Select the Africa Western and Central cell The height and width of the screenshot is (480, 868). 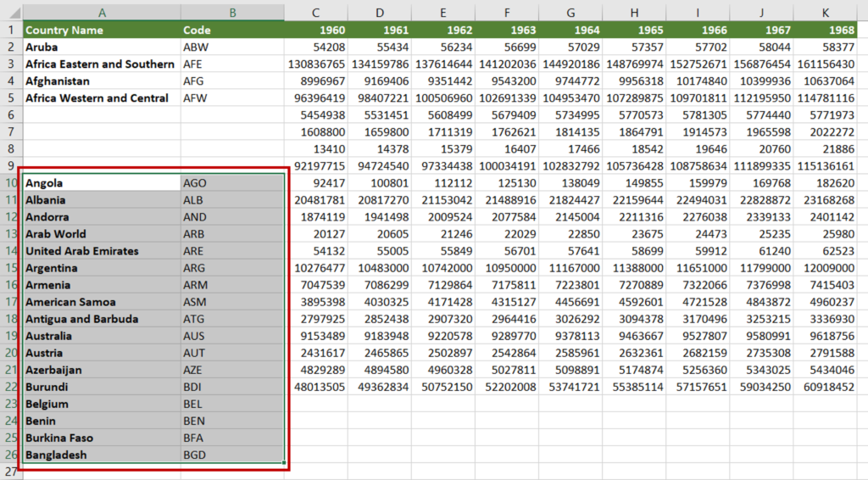point(102,98)
